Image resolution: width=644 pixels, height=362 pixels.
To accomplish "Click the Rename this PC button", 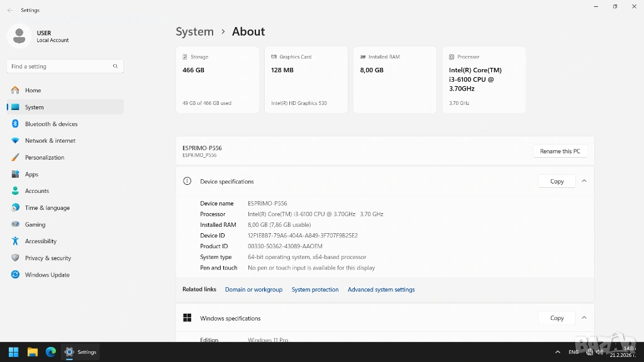I will click(560, 151).
